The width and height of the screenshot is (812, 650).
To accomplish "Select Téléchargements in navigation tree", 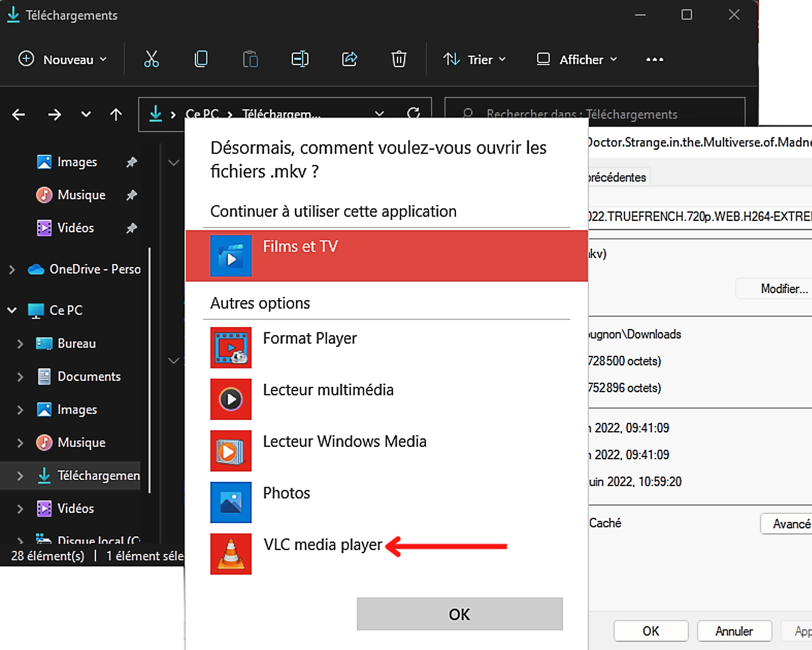I will click(x=89, y=476).
